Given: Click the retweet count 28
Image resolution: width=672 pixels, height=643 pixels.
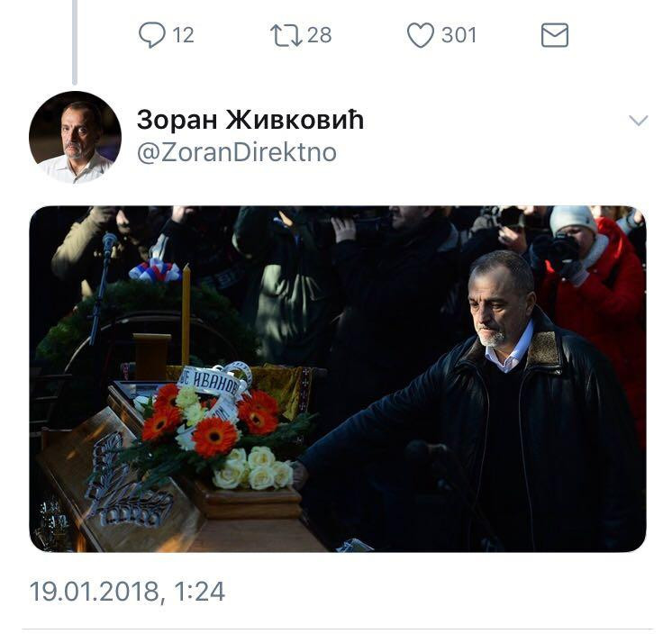Looking at the screenshot, I should pyautogui.click(x=319, y=35).
